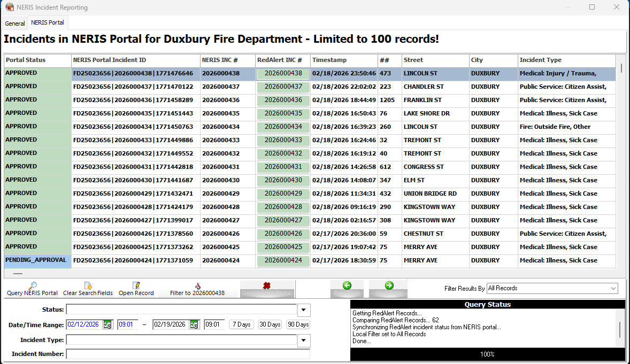Set the range with the 30 Days button
The height and width of the screenshot is (364, 630).
pyautogui.click(x=270, y=324)
